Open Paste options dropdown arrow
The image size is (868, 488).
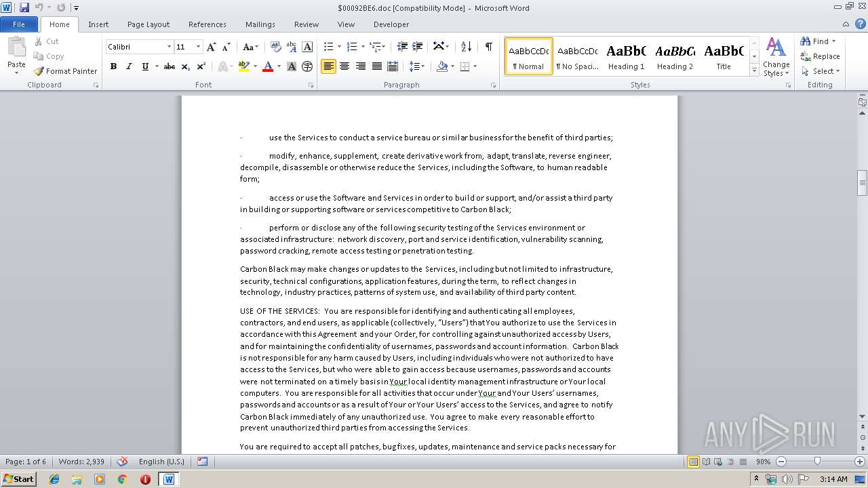point(16,71)
